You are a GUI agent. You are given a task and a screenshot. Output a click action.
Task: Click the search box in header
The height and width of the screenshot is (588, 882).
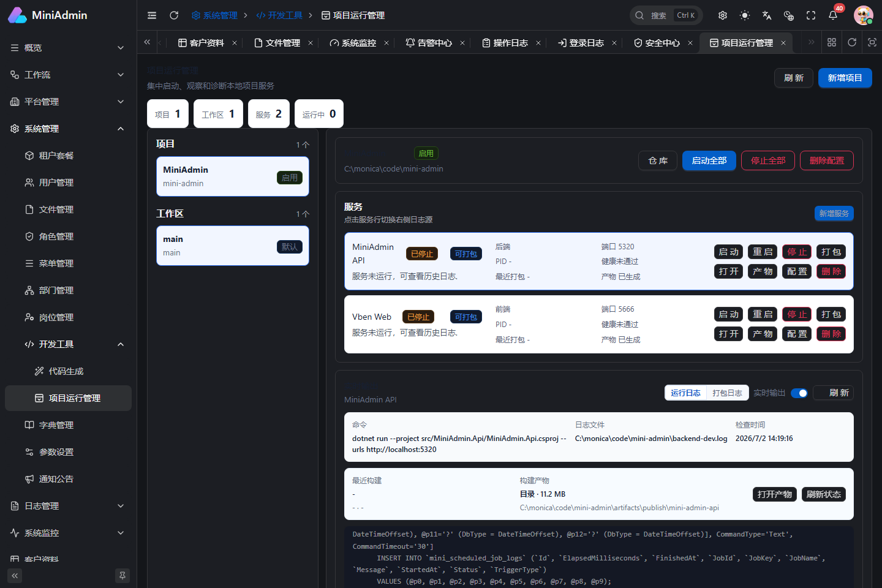[x=666, y=15]
